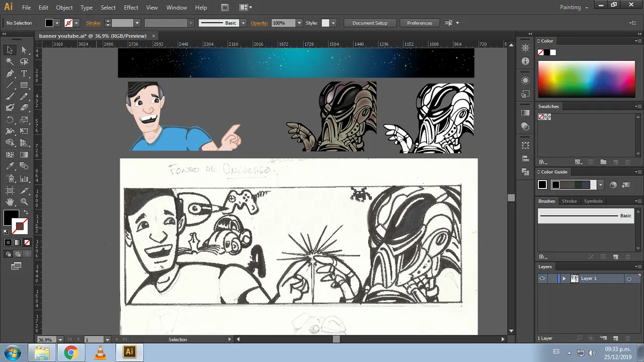
Task: Choose the Rectangle tool
Action: (24, 85)
